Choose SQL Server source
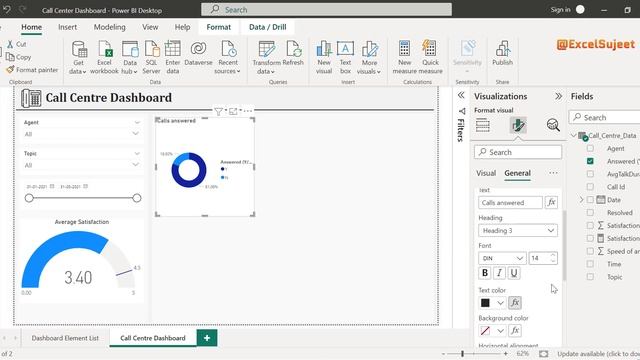 [x=151, y=58]
